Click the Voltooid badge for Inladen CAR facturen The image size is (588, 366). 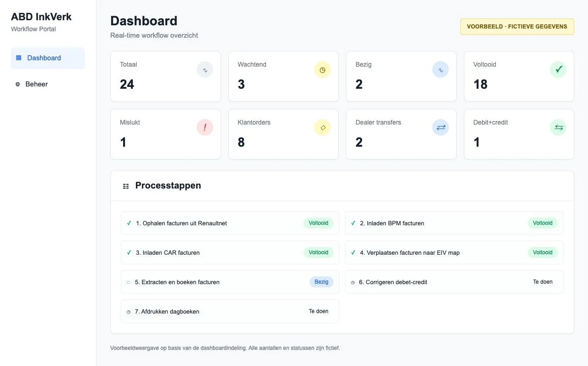318,252
